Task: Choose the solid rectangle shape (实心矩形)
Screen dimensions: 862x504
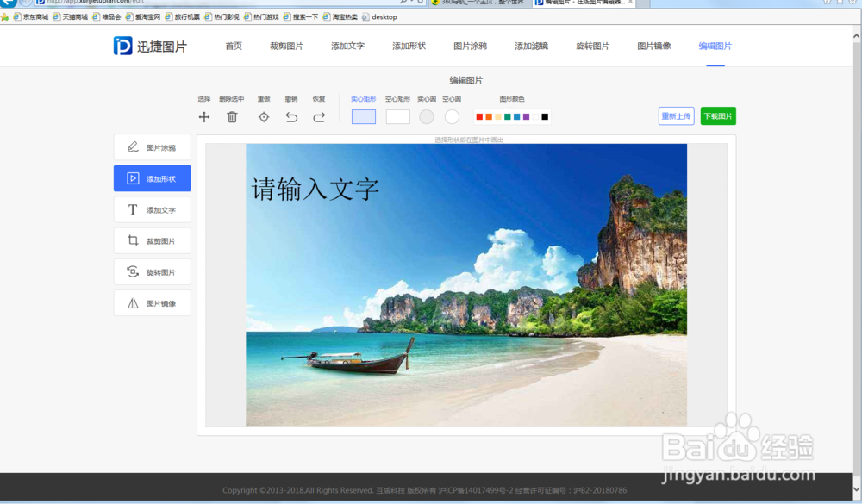Action: (x=364, y=116)
